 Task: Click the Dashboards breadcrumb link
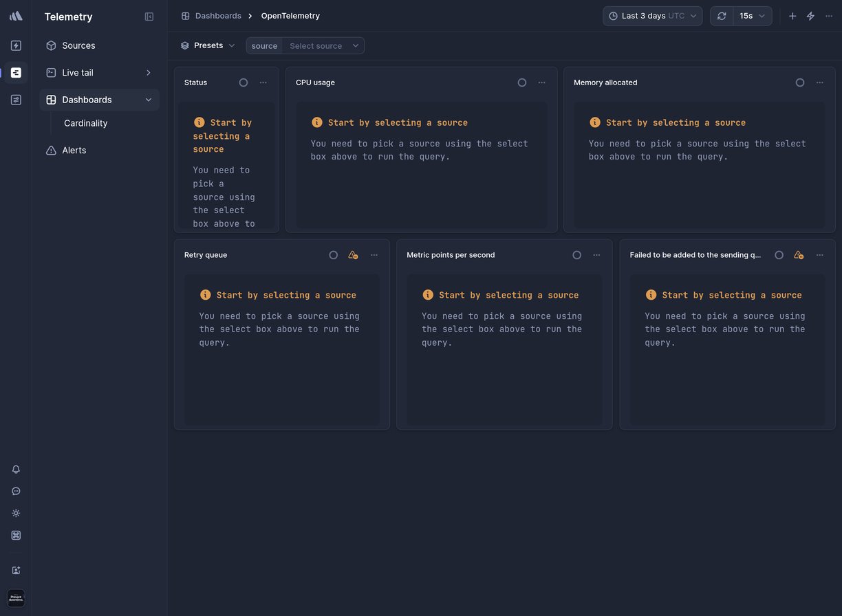tap(218, 16)
